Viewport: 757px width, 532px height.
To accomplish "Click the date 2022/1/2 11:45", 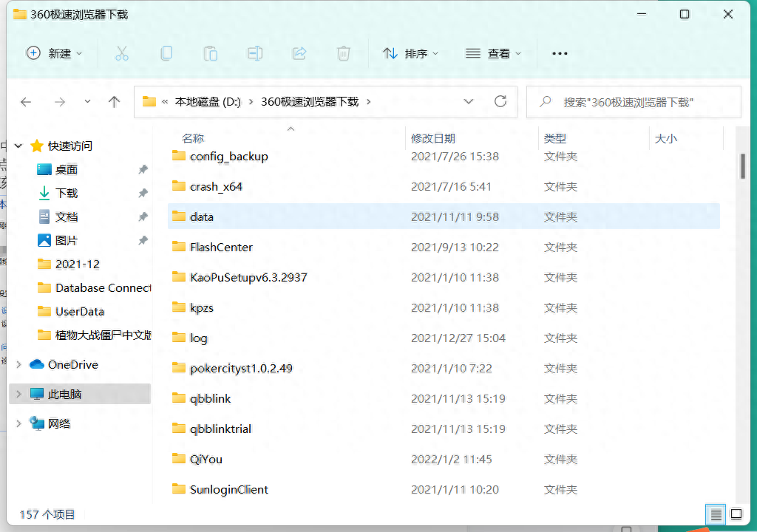I will 452,459.
